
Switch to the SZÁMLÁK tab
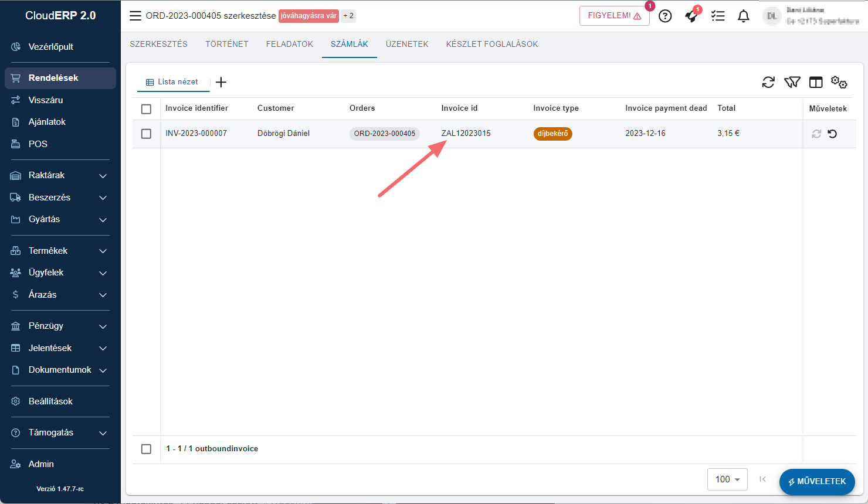350,44
